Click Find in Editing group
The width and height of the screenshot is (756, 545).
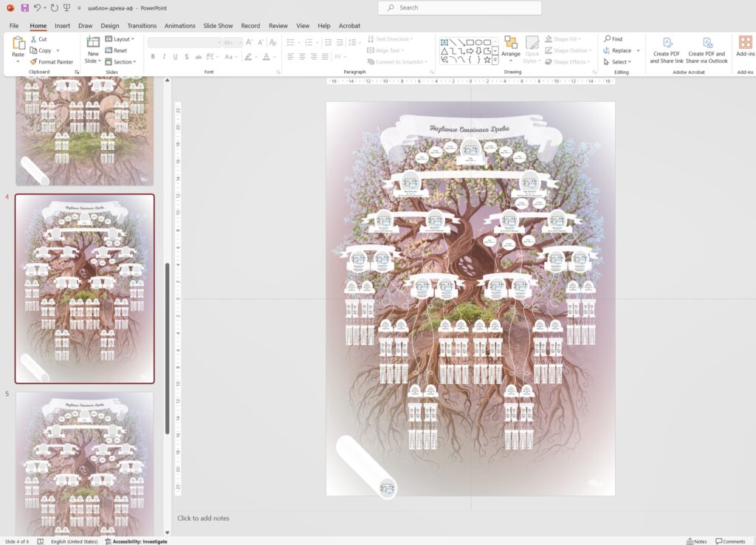pyautogui.click(x=612, y=39)
